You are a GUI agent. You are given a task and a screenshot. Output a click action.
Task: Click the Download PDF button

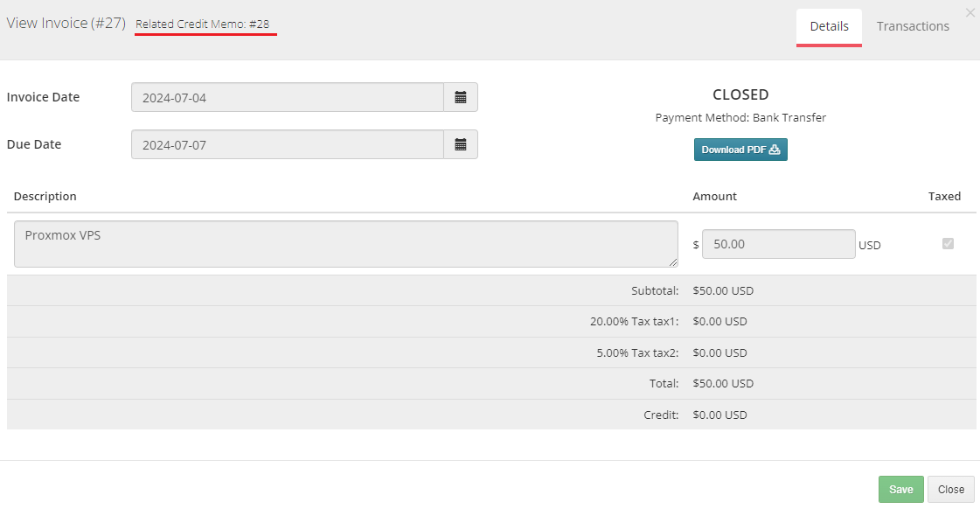[740, 150]
